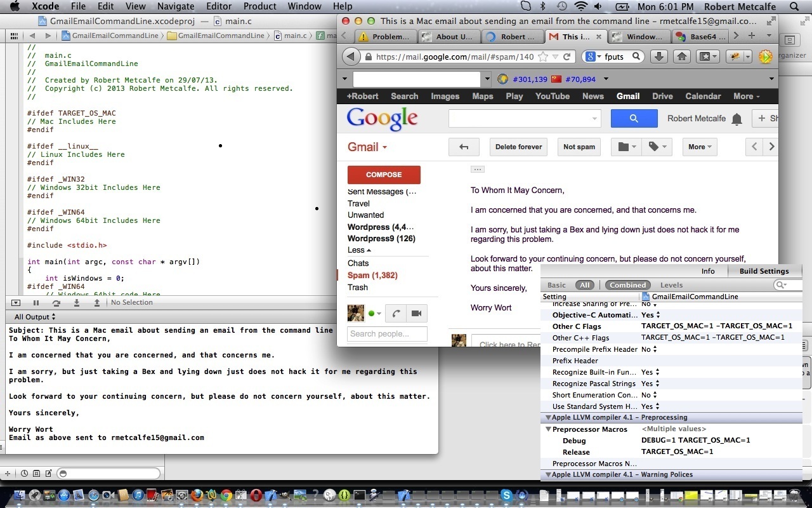Click the browser Back arrow button

coord(351,57)
